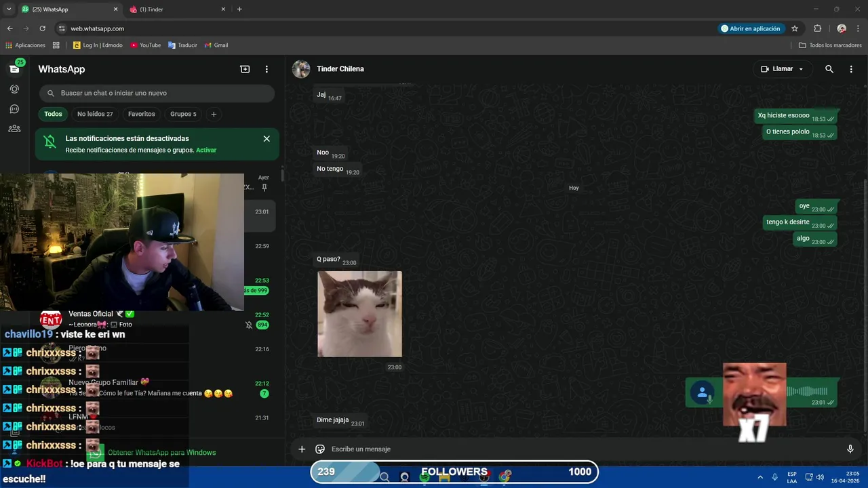Open the Chrome profile avatar
The width and height of the screenshot is (868, 488).
(x=842, y=28)
